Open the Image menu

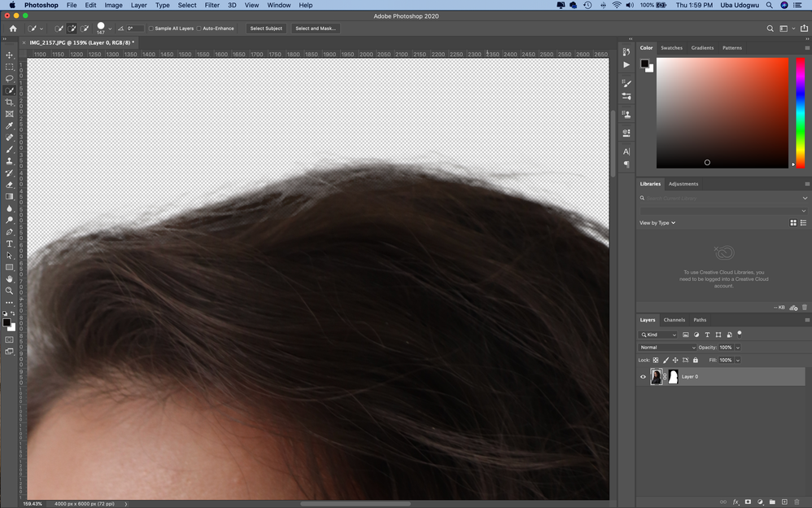point(113,5)
